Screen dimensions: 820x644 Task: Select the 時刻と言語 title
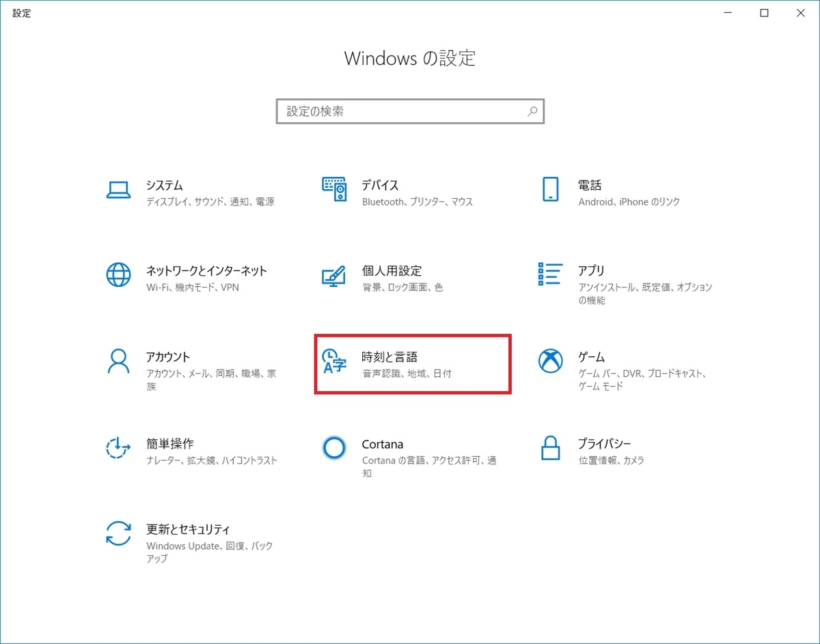[x=389, y=357]
